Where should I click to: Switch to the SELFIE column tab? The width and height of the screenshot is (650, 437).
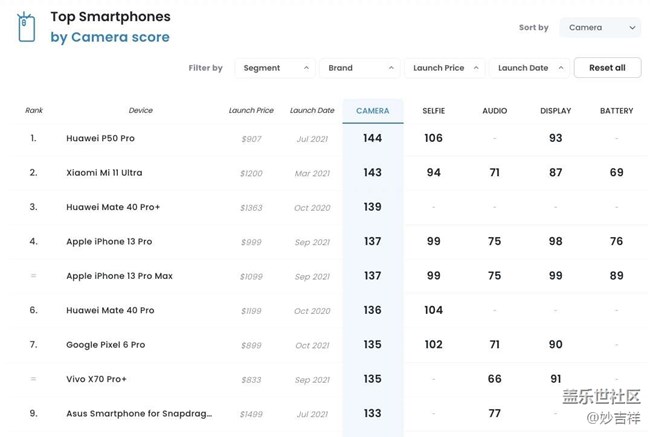coord(433,110)
